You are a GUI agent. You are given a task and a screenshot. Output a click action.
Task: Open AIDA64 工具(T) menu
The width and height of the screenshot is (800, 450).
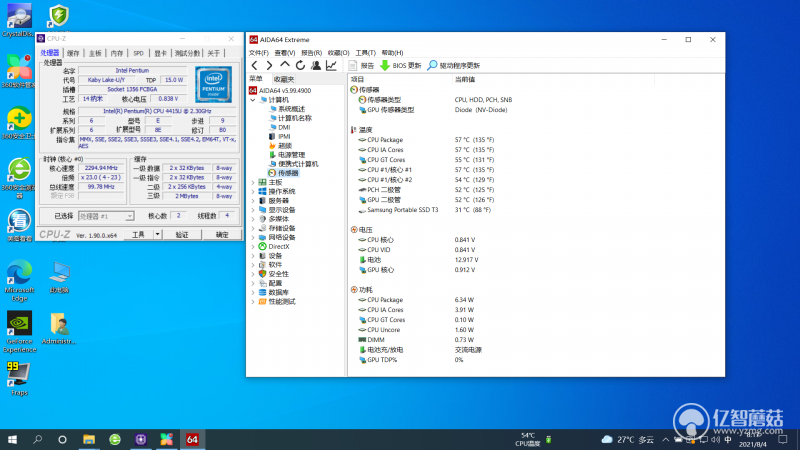(365, 53)
